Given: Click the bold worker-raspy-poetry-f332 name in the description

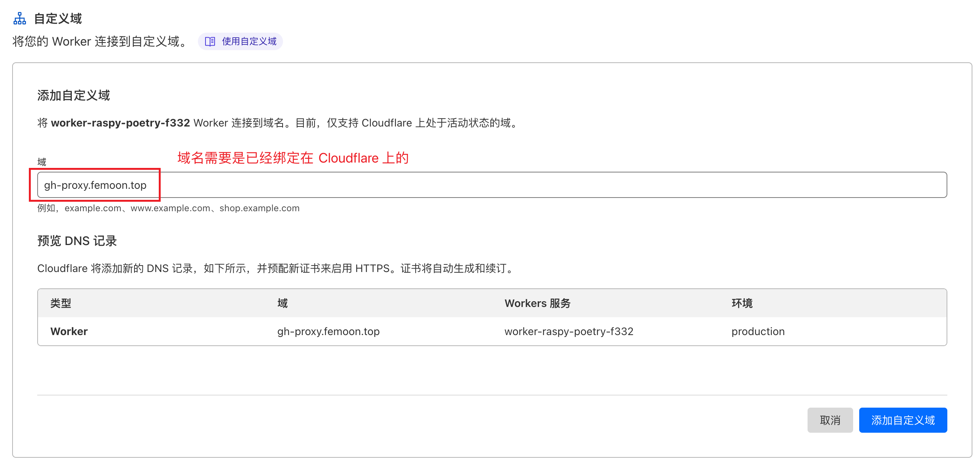Looking at the screenshot, I should pos(120,123).
